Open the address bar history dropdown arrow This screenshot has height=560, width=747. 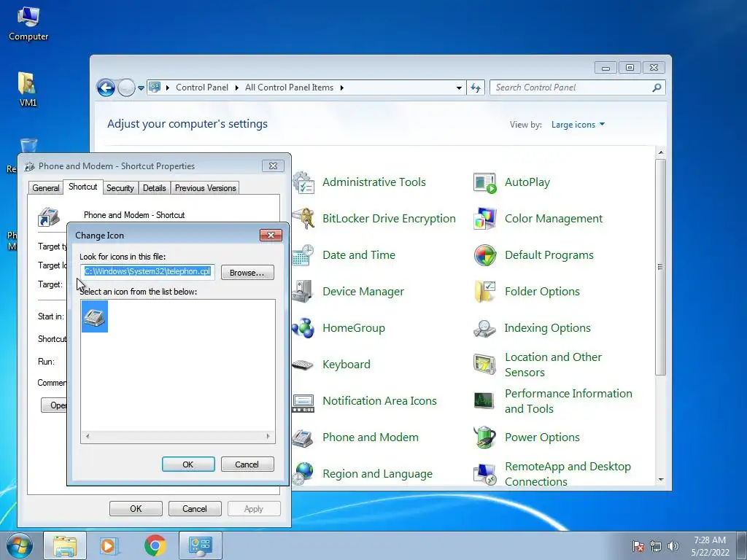click(x=459, y=87)
